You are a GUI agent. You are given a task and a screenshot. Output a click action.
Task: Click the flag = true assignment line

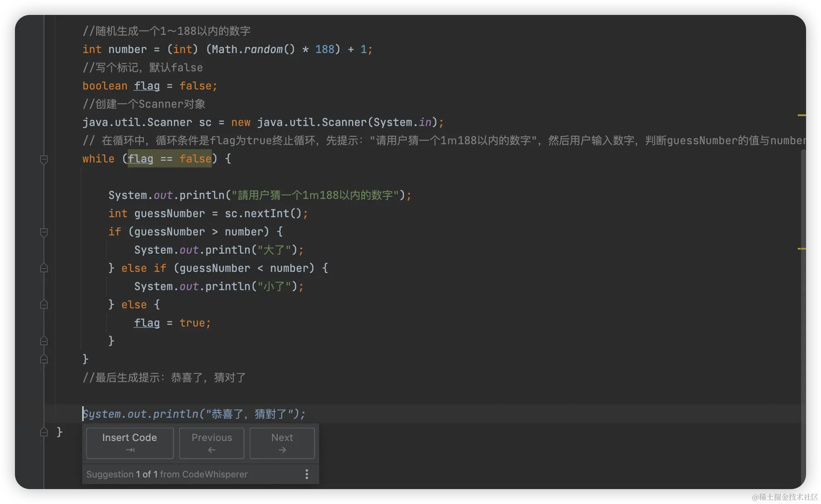(172, 323)
